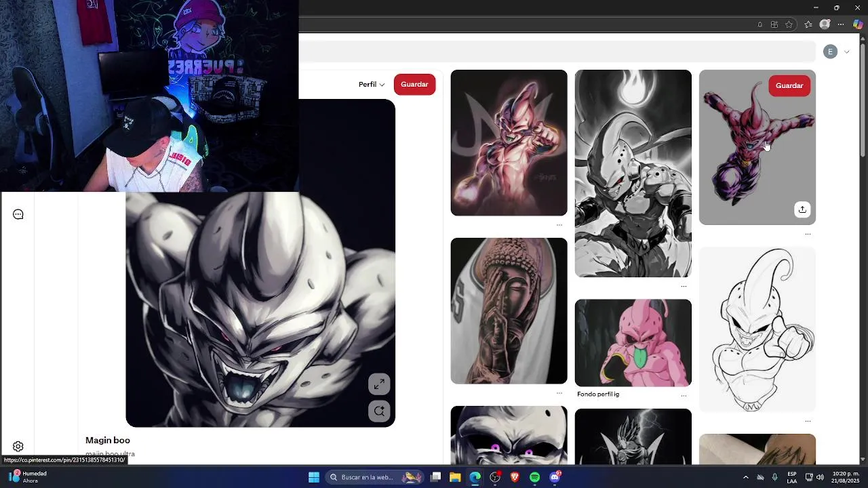Open Spotify from the taskbar
Viewport: 868px width, 488px height.
[535, 477]
